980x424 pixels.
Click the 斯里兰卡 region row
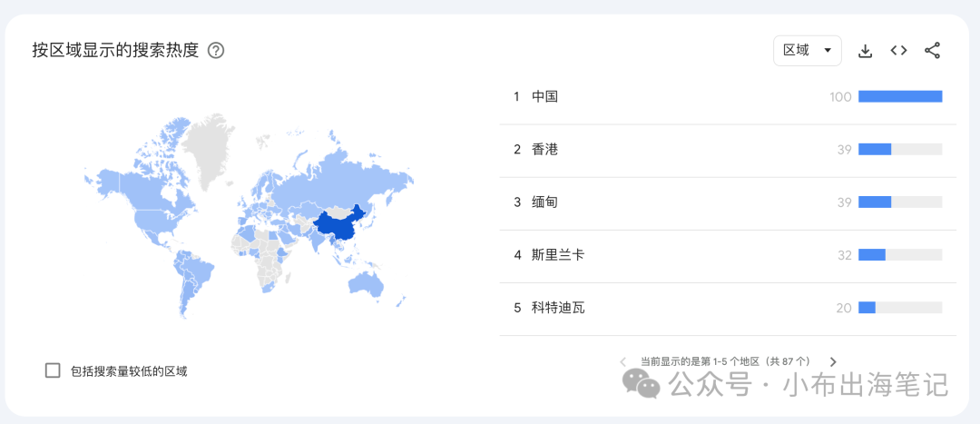(x=557, y=255)
